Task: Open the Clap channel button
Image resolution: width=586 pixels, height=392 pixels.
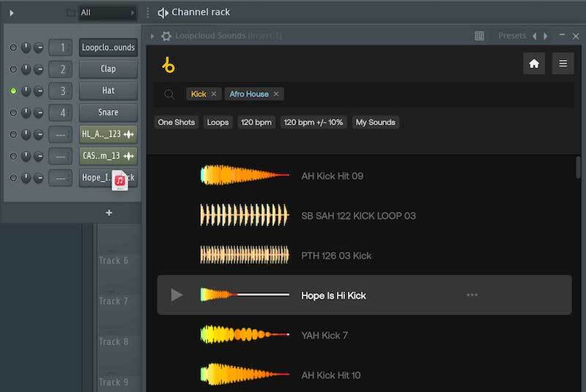Action: click(108, 70)
